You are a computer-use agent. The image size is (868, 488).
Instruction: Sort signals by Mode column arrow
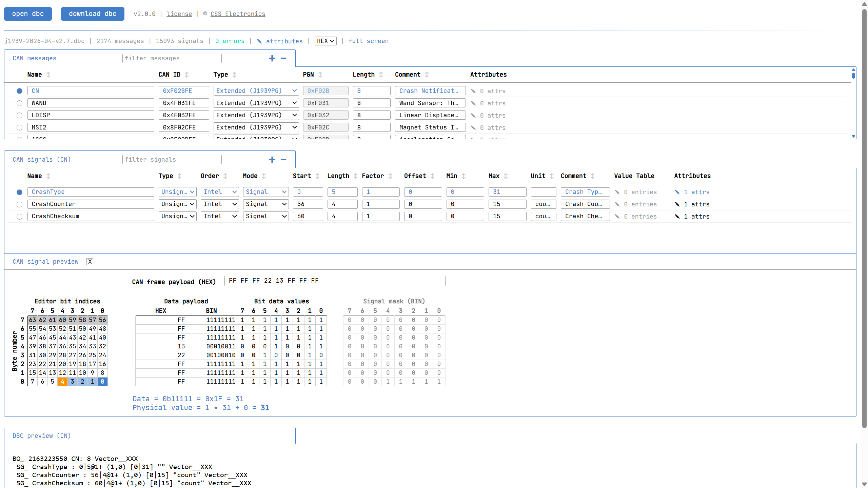(x=264, y=176)
